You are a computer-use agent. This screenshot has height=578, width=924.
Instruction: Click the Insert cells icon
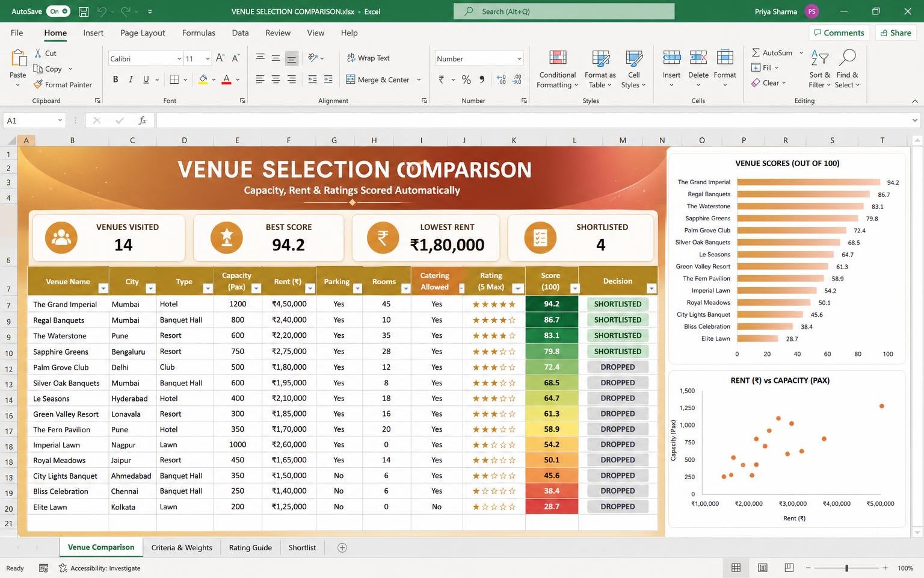point(671,58)
